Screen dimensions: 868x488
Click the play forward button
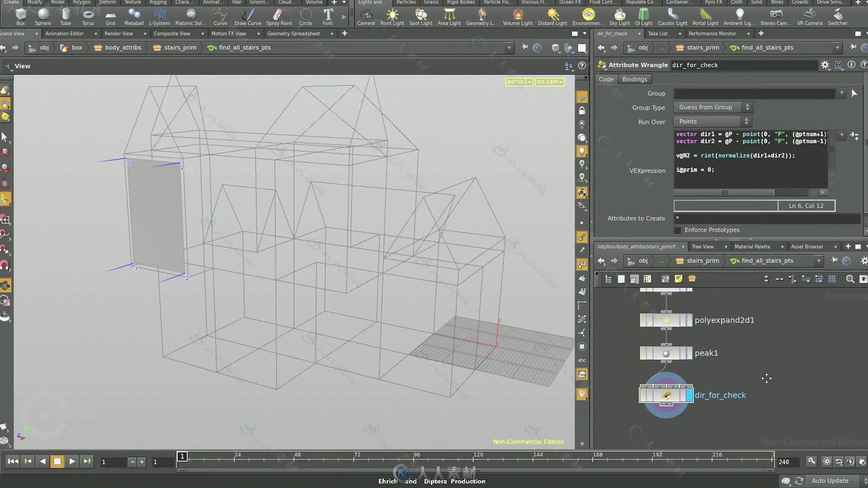coord(72,461)
